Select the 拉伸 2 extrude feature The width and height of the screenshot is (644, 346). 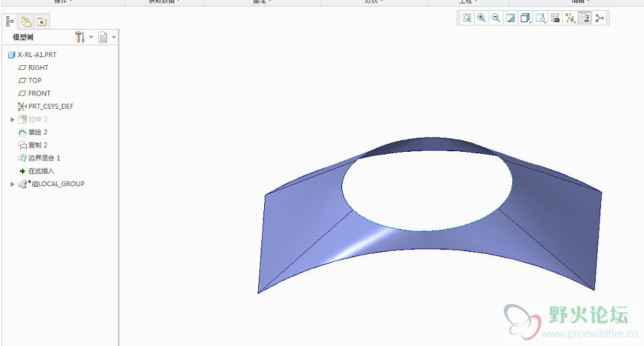33,120
